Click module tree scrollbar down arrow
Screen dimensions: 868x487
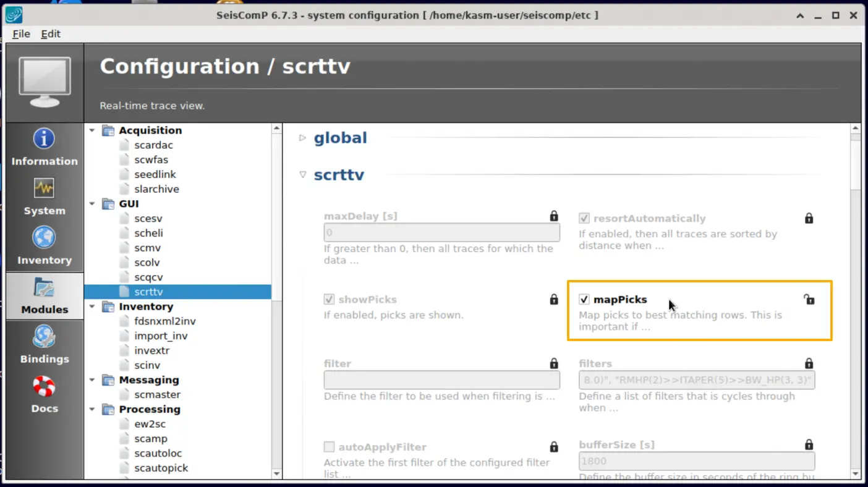click(x=277, y=474)
